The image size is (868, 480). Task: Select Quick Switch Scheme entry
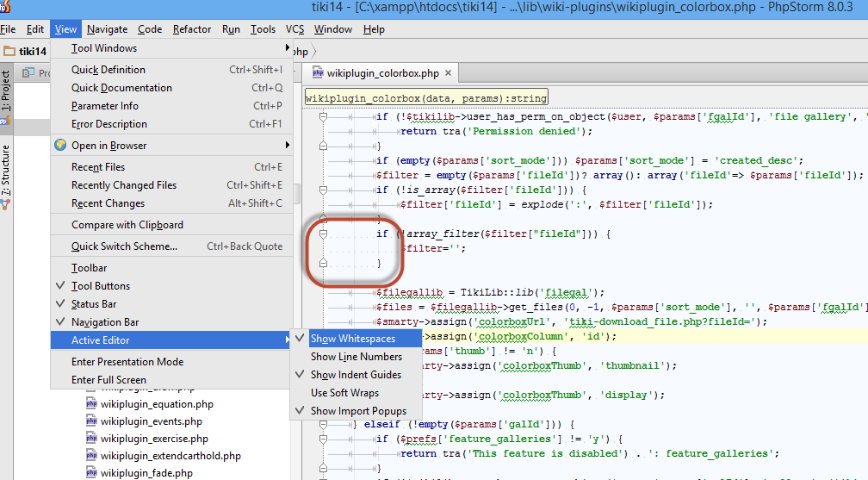tap(171, 246)
